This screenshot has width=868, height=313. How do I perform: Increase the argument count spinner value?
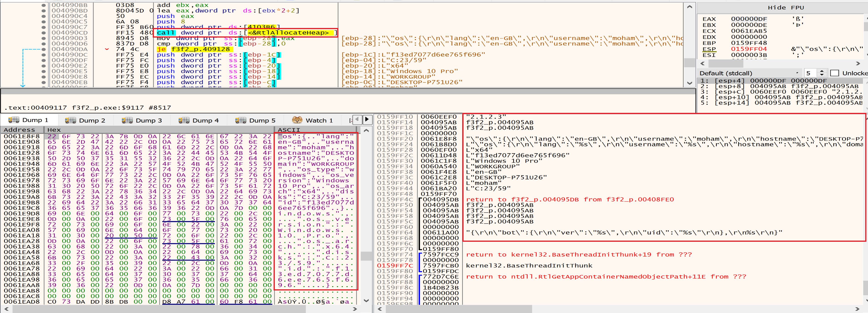pyautogui.click(x=821, y=71)
